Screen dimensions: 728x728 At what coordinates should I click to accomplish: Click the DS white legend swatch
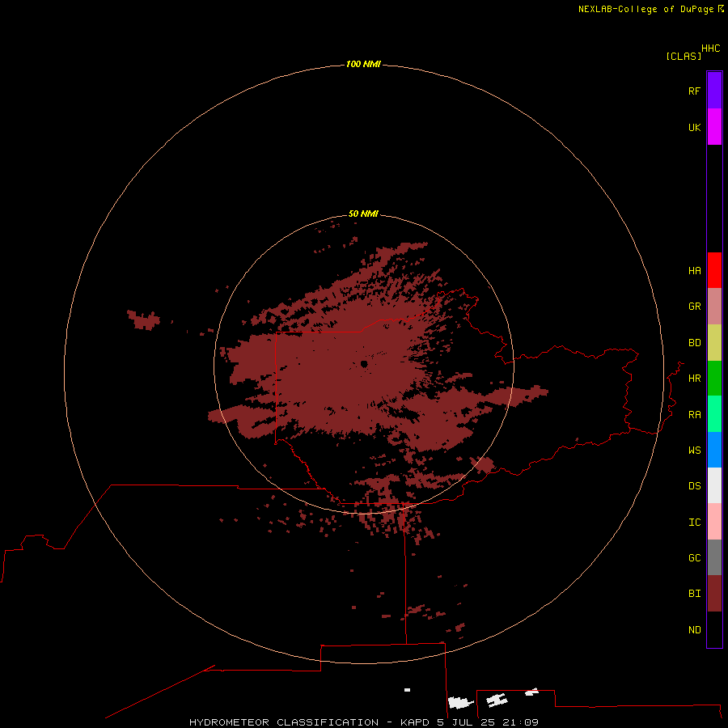[x=714, y=485]
